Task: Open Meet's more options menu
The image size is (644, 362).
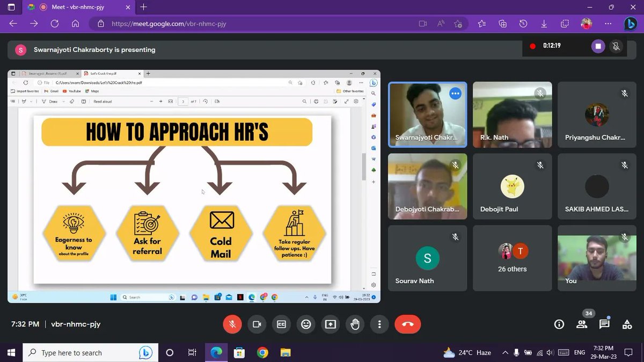Action: (379, 324)
